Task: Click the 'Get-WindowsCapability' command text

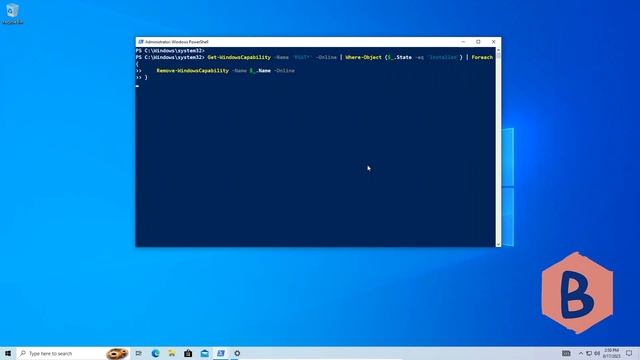Action: pos(239,58)
